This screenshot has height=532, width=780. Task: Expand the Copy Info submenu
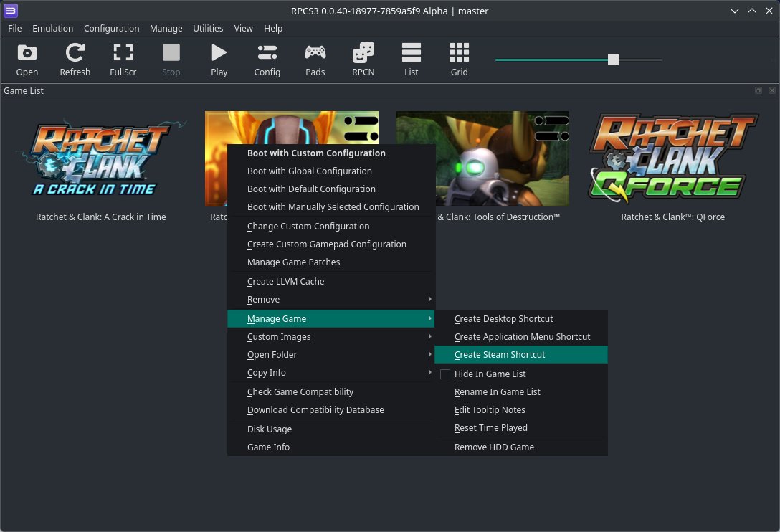267,372
